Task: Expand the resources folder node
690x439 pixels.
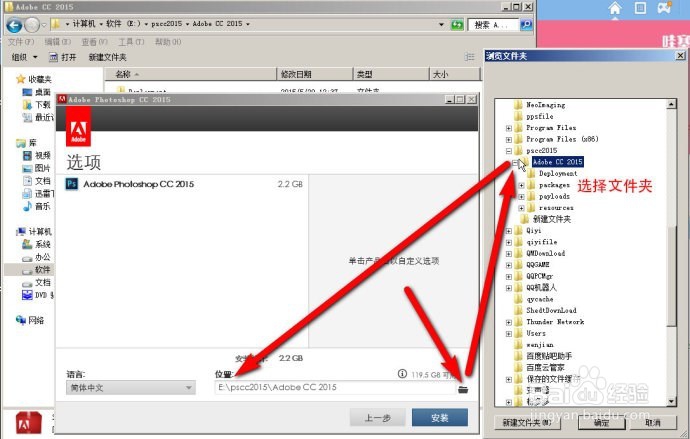Action: [521, 208]
